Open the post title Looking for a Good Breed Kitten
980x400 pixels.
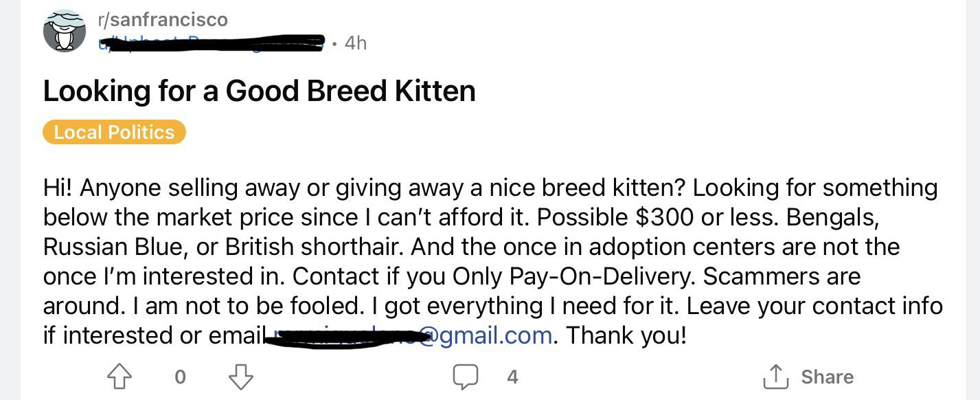[259, 90]
